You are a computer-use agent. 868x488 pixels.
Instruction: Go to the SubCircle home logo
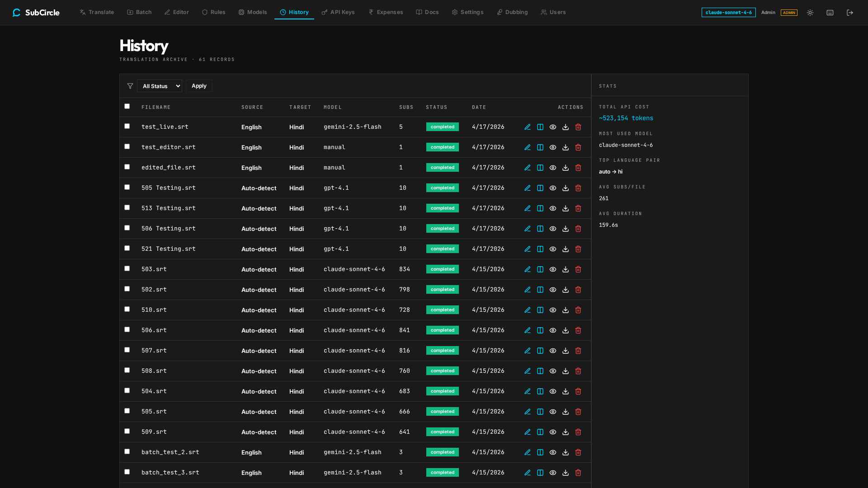pyautogui.click(x=36, y=13)
